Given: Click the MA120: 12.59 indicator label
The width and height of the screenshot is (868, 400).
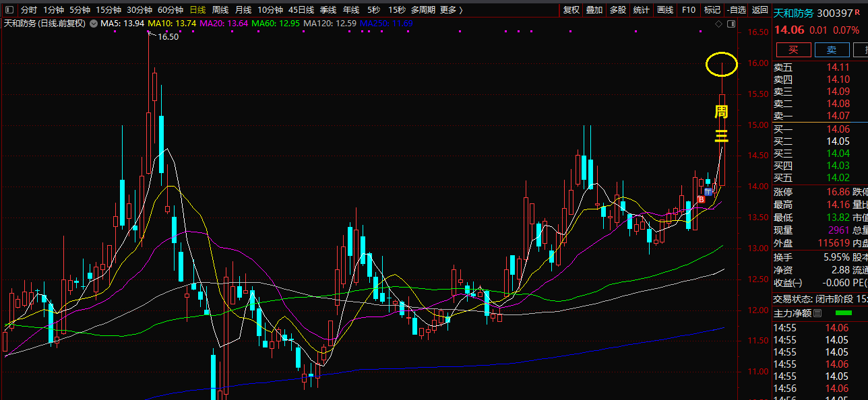Looking at the screenshot, I should [x=330, y=24].
